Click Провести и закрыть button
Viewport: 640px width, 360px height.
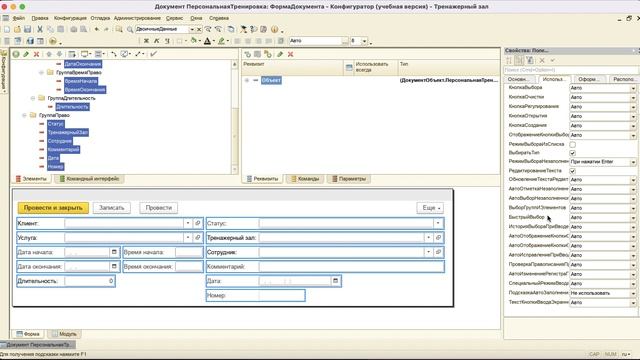point(53,208)
